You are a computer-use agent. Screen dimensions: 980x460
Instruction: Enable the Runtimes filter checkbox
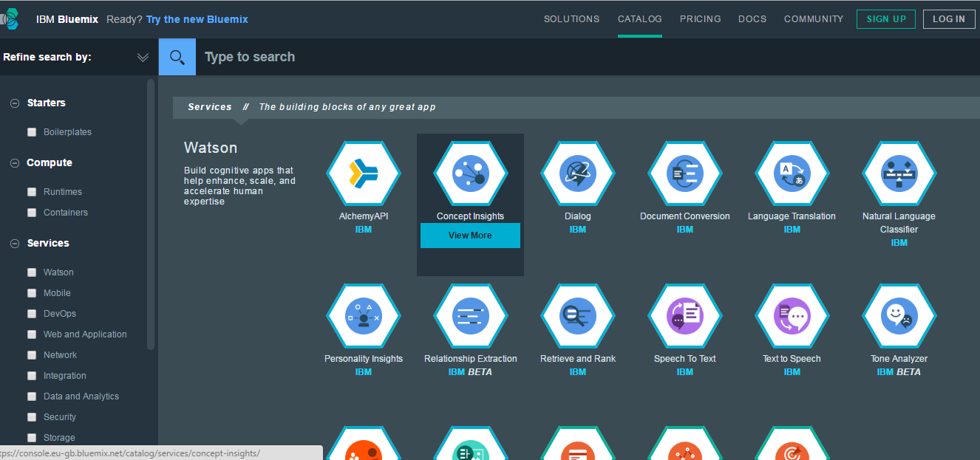click(32, 192)
